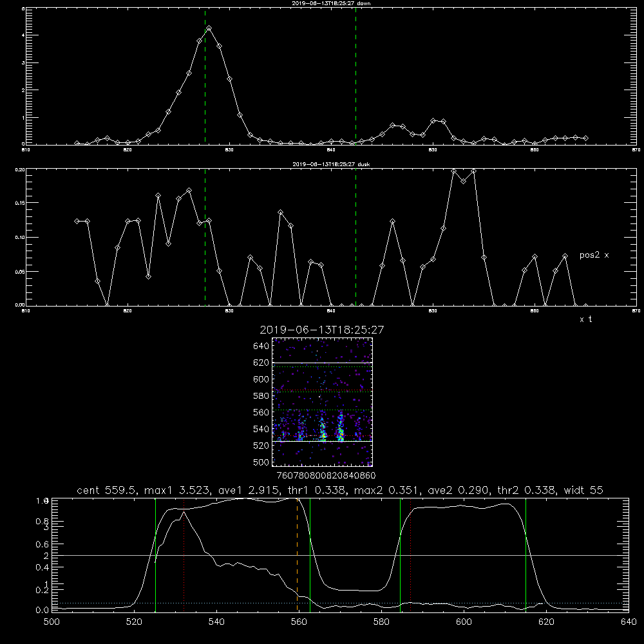This screenshot has width=644, height=644.
Task: Click the second green dashed line in dawn plot
Action: point(355,76)
